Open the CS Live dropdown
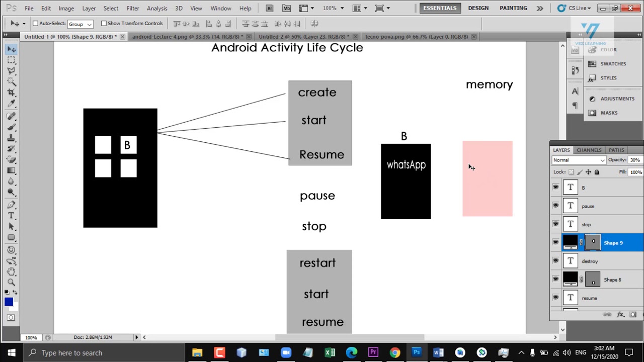The height and width of the screenshot is (362, 644). point(575,8)
